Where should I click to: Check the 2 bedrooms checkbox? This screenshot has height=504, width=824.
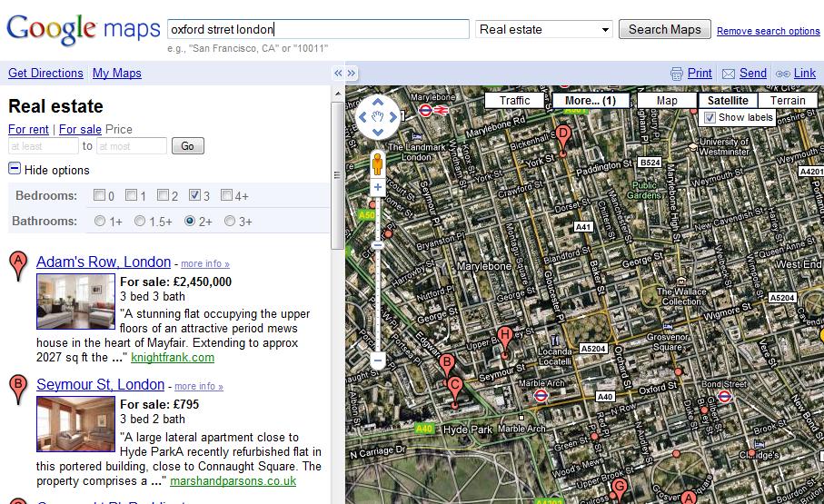164,195
